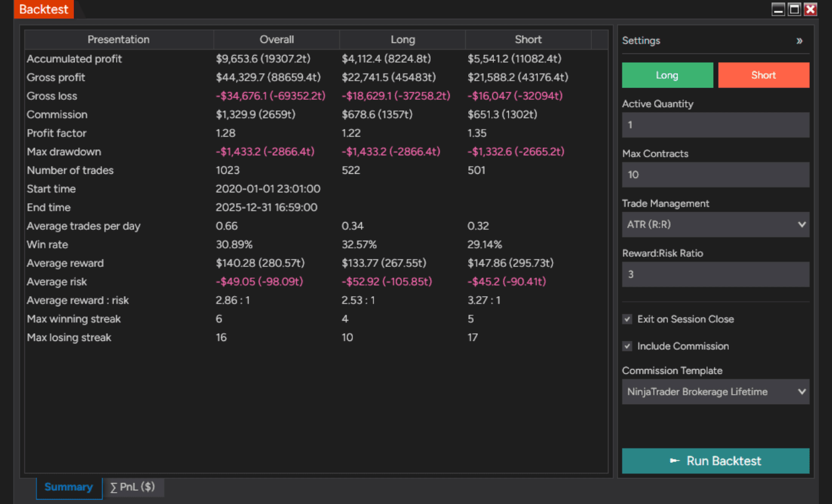Select overall gross loss -$34,676.1 value
This screenshot has width=832, height=504.
(x=271, y=96)
